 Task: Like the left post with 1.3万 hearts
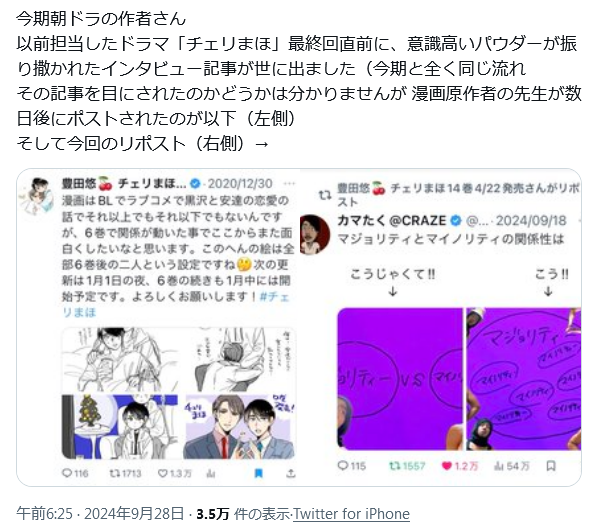[163, 473]
